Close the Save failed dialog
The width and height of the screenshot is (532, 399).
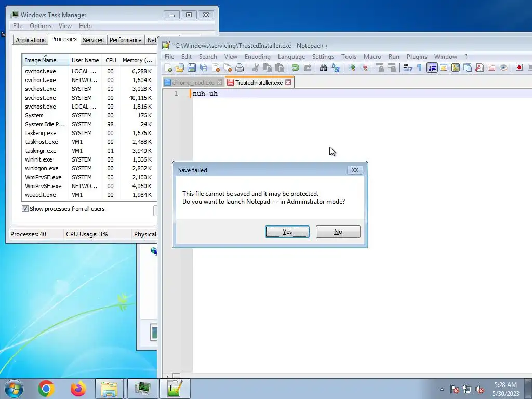pos(355,170)
